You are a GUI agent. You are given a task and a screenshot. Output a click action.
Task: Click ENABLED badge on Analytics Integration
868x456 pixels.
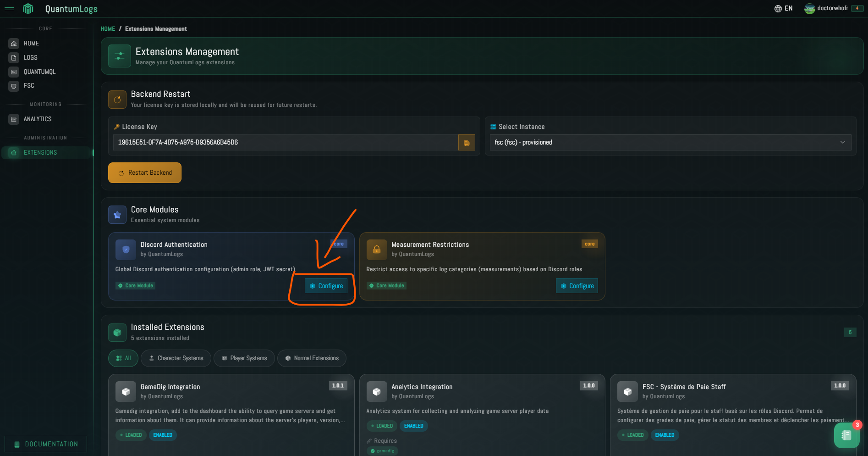pos(414,426)
